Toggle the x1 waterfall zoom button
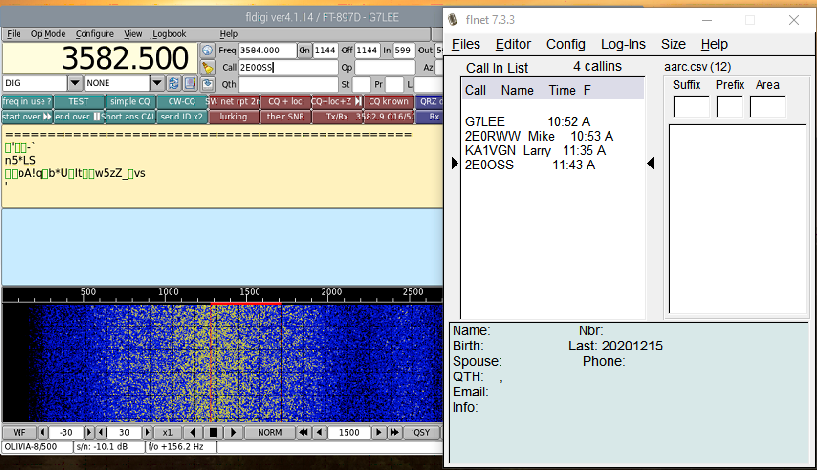The image size is (817, 470). pyautogui.click(x=167, y=433)
